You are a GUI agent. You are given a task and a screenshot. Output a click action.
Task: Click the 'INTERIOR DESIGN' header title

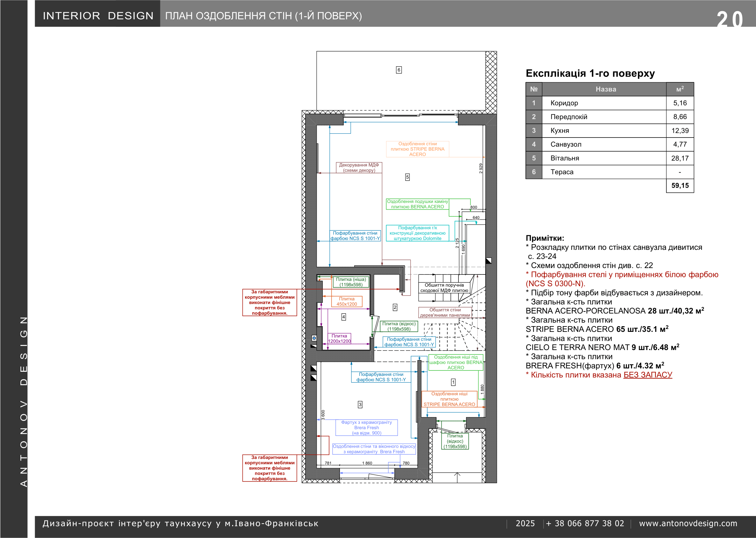coord(98,16)
